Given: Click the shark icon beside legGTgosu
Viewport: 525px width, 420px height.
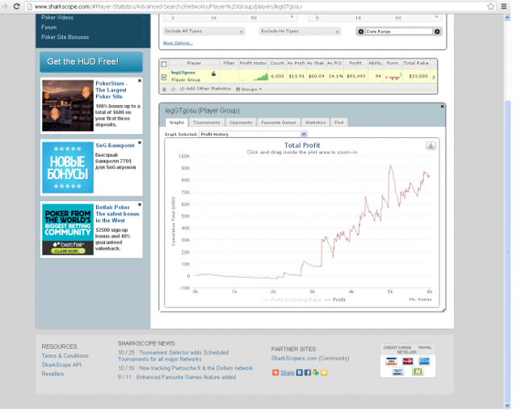Looking at the screenshot, I should tap(213, 73).
